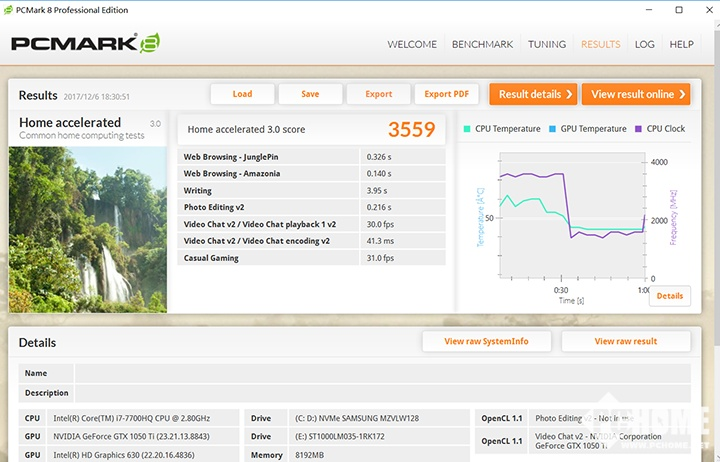
Task: Click the temperature and clock chart area
Action: click(x=572, y=215)
